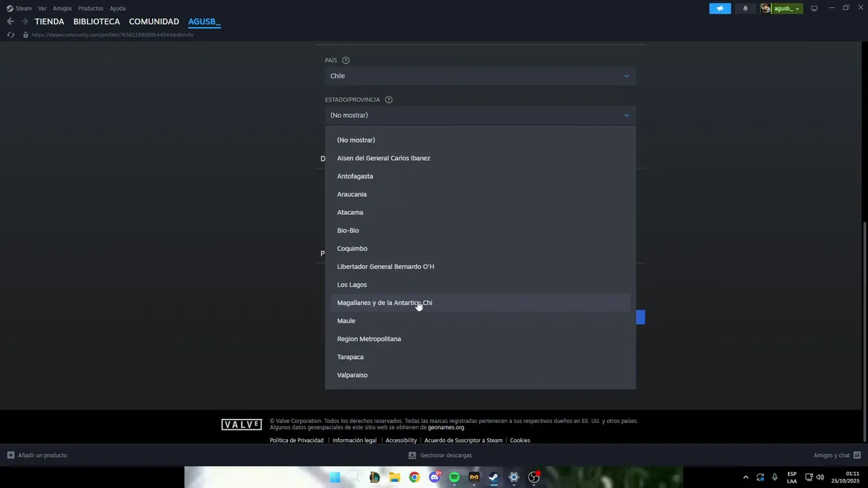The height and width of the screenshot is (488, 868).
Task: Click Añadir un producto
Action: point(37,455)
